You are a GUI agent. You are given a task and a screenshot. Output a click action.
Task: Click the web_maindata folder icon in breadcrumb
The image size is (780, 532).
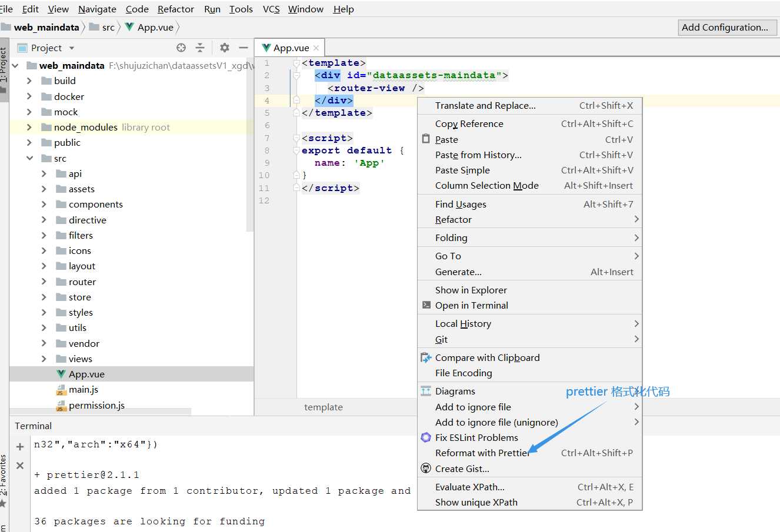coord(6,27)
